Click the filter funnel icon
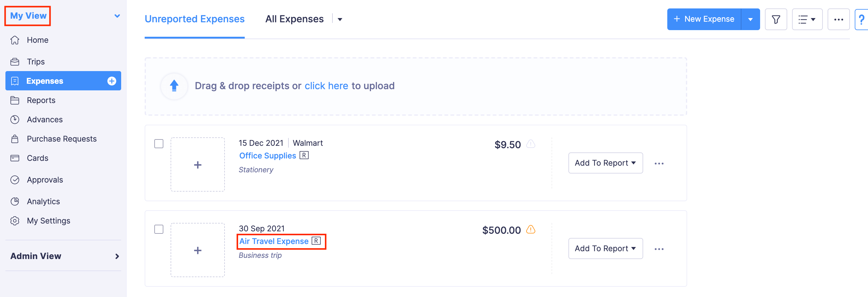Image resolution: width=868 pixels, height=297 pixels. point(776,19)
